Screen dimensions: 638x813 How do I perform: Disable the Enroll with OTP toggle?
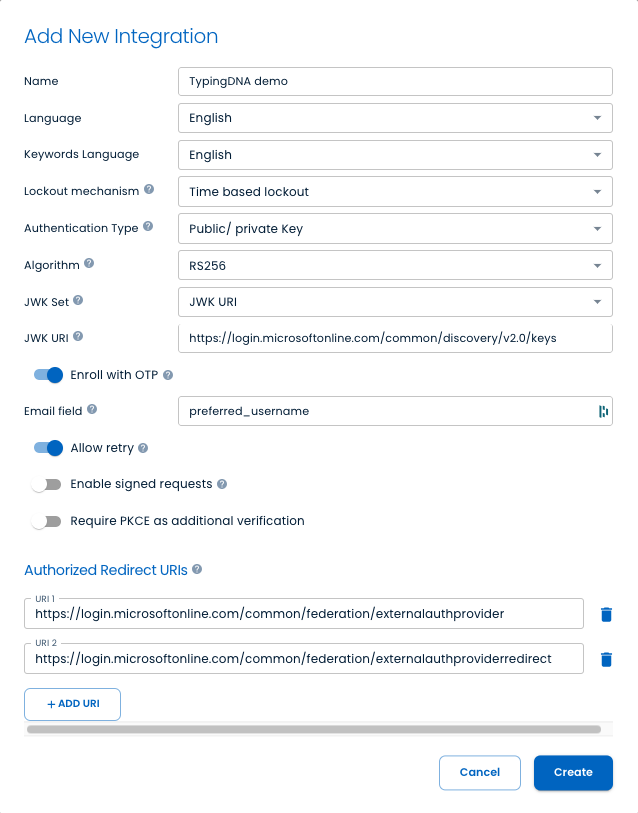(48, 374)
